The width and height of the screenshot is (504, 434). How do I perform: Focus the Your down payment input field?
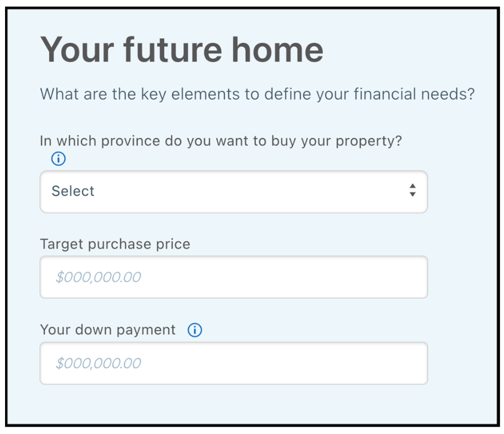pos(234,363)
